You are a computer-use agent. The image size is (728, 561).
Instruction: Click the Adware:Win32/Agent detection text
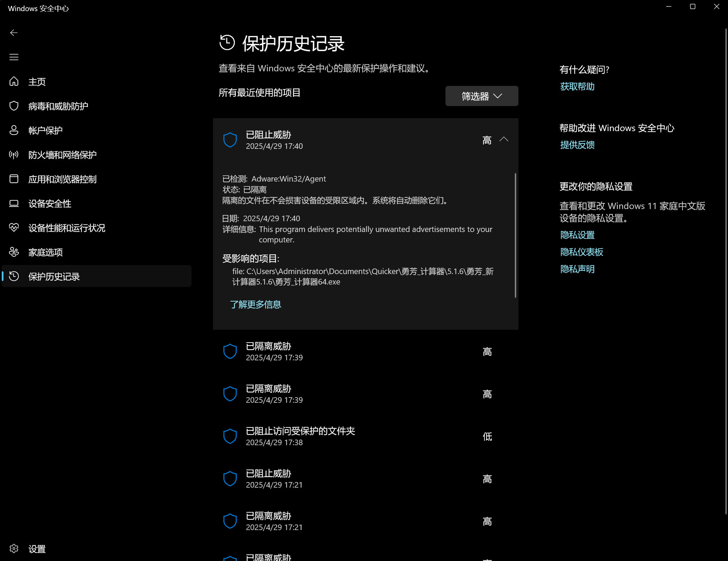coord(288,179)
